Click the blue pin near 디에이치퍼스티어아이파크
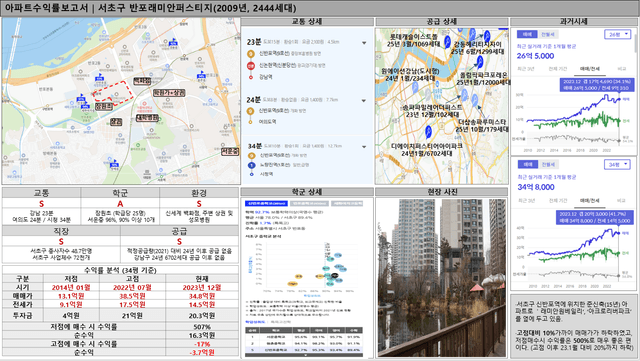 coord(428,131)
